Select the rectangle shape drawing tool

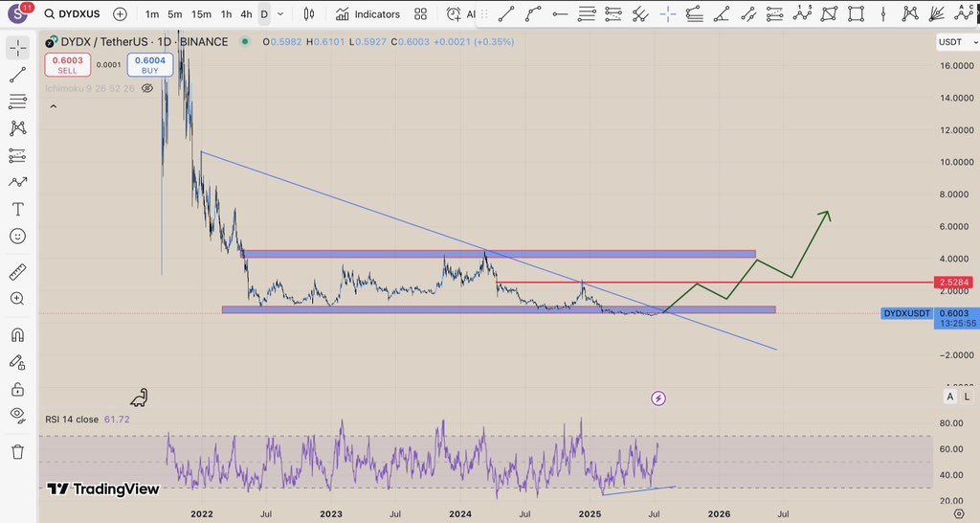857,13
